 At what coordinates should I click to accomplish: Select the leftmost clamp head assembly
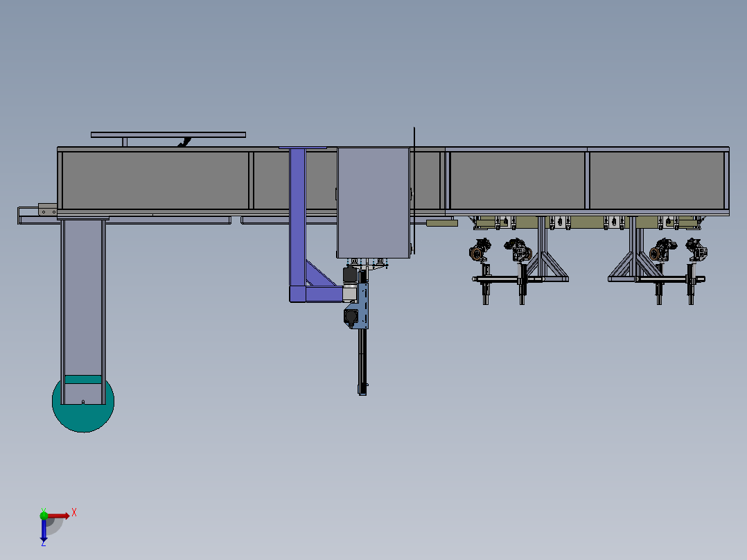click(x=480, y=250)
